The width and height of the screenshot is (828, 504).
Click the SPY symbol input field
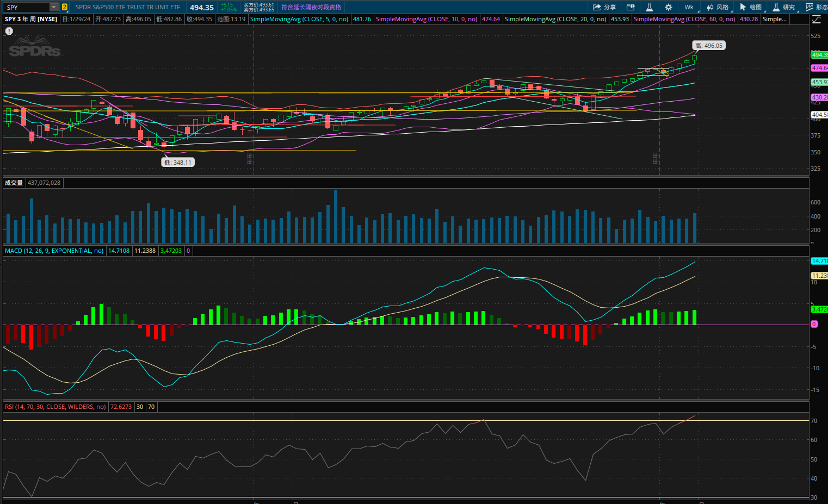coord(27,7)
